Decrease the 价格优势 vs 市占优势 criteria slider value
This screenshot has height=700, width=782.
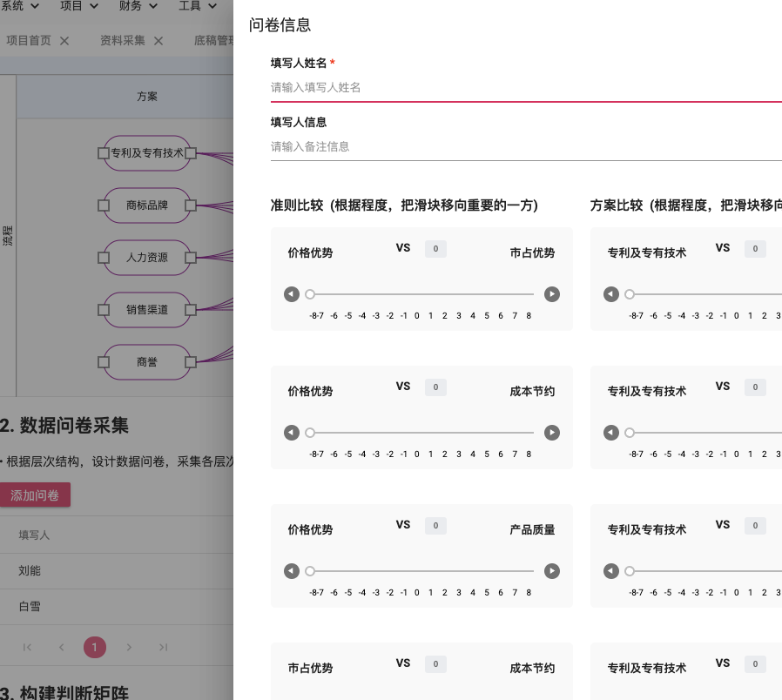click(292, 294)
